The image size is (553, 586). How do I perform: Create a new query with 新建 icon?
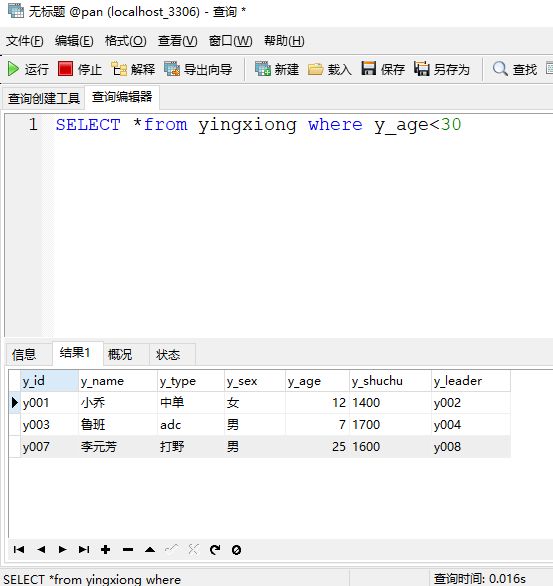263,69
